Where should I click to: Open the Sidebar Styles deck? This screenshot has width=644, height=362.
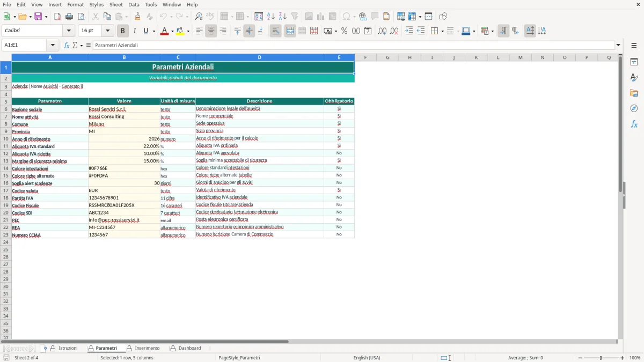coord(634,77)
